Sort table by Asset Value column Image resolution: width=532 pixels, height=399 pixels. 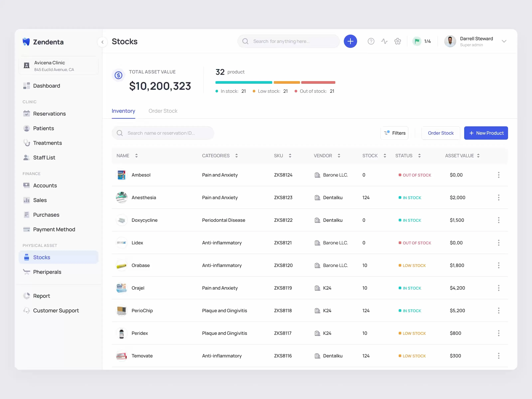(478, 156)
